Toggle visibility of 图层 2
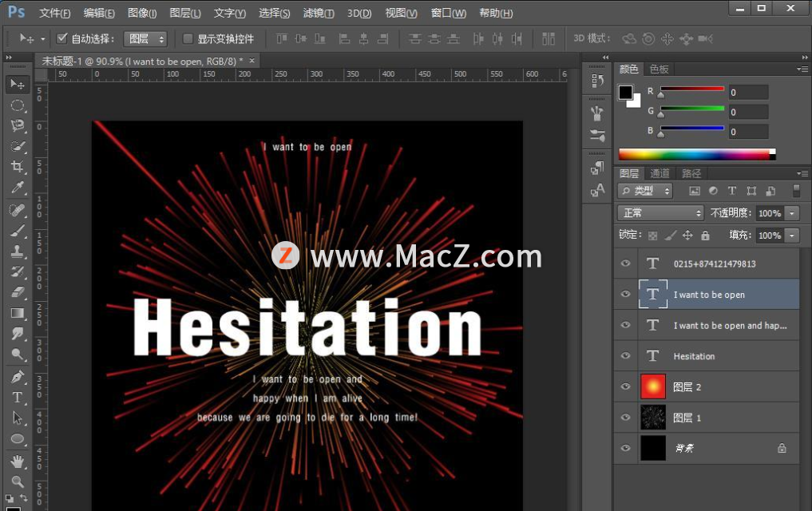The height and width of the screenshot is (511, 812). (x=626, y=386)
